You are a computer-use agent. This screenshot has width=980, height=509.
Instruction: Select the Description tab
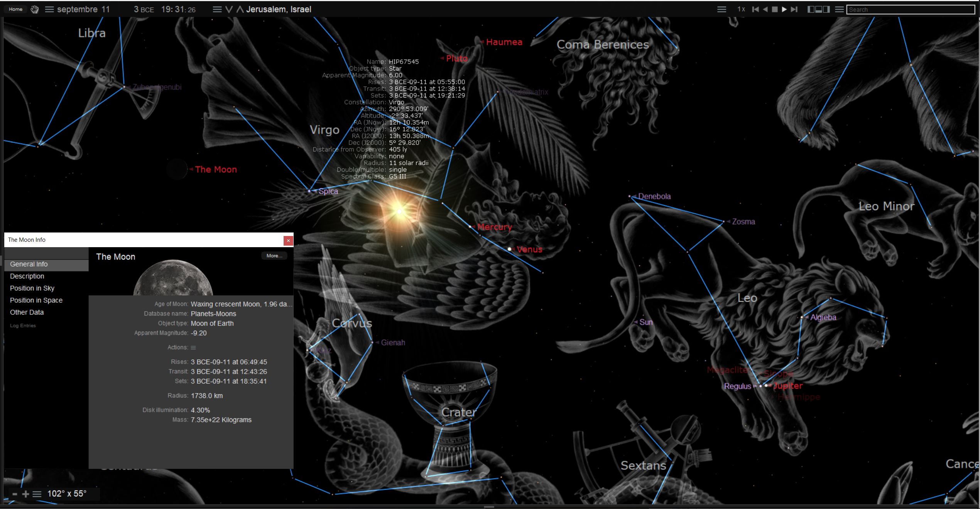click(27, 276)
